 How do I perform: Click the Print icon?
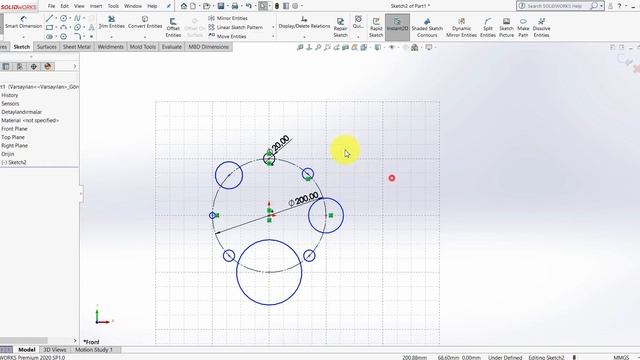pyautogui.click(x=235, y=6)
